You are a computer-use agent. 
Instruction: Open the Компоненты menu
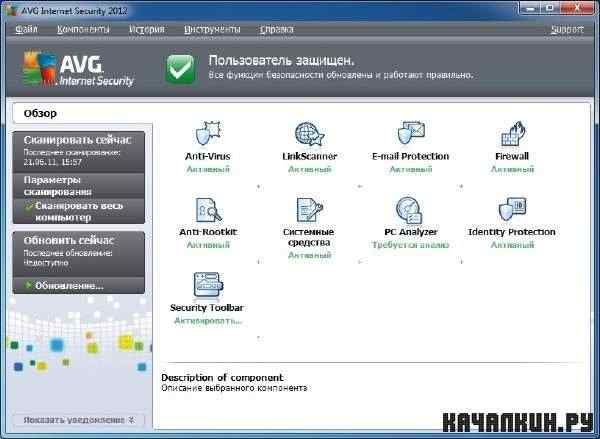click(83, 29)
